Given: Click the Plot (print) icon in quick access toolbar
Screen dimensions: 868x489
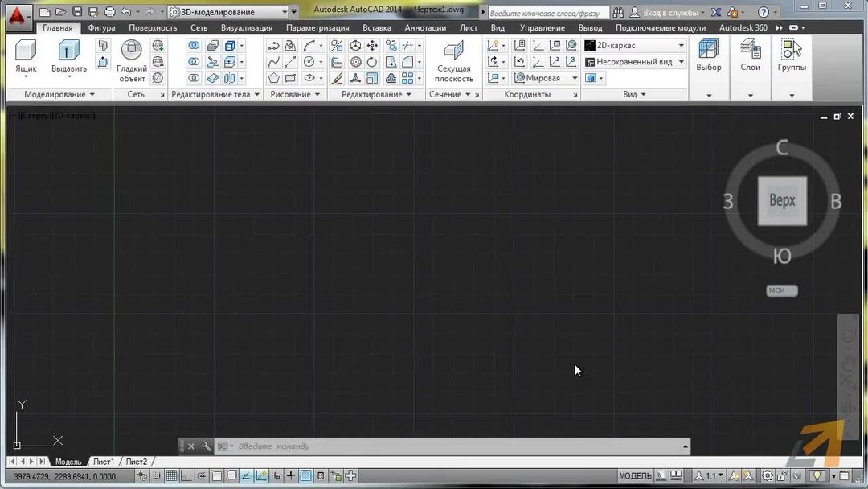Looking at the screenshot, I should [x=109, y=11].
